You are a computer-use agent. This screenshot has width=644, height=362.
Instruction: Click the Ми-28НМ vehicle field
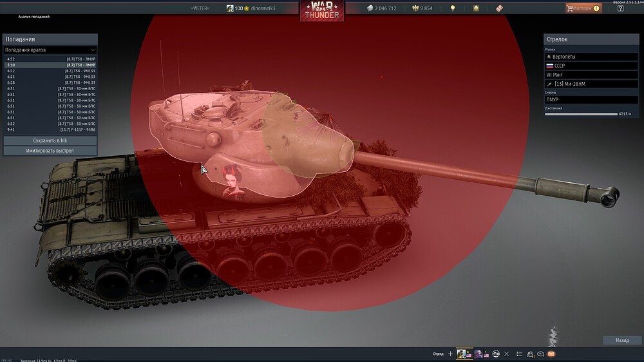click(x=591, y=84)
